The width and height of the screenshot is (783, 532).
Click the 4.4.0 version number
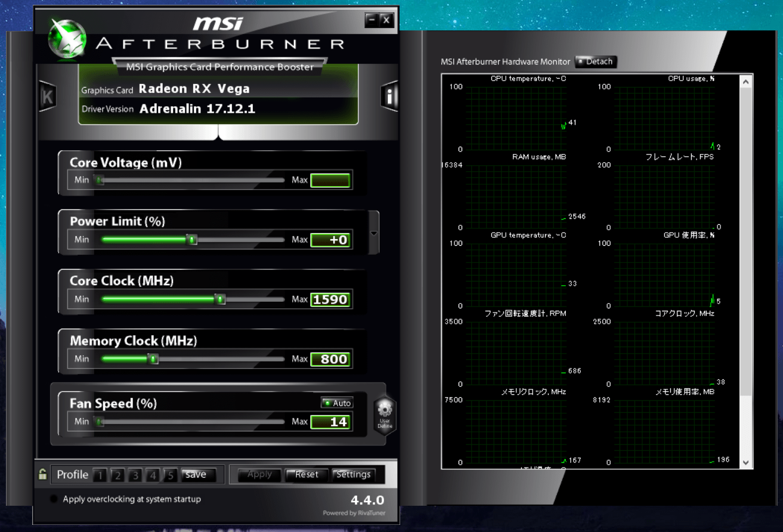(x=367, y=500)
